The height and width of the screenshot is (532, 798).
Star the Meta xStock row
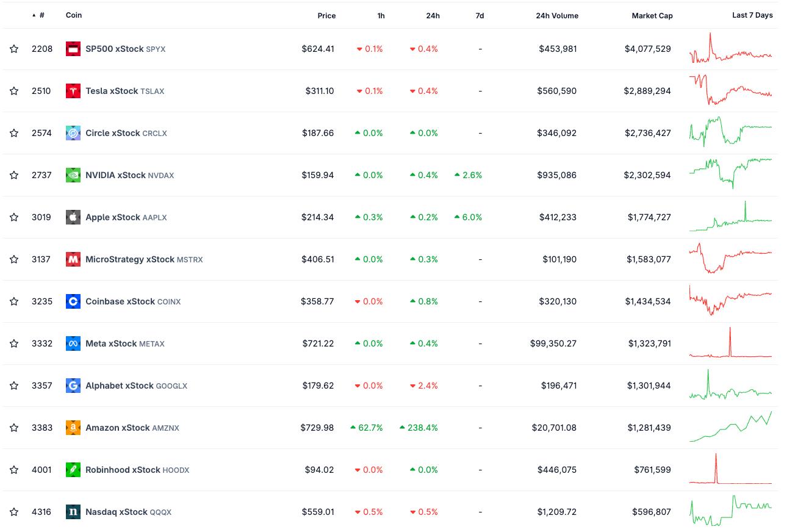tap(14, 343)
